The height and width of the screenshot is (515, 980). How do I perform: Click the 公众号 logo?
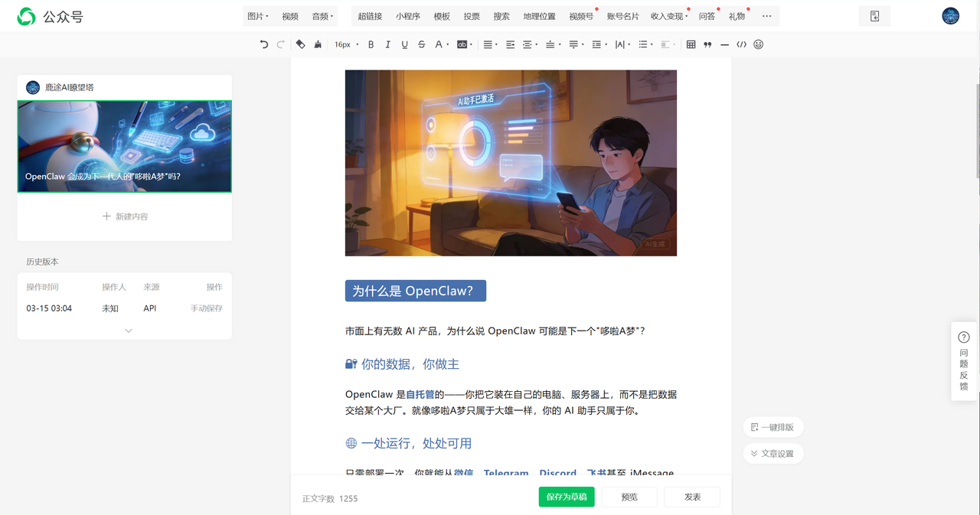click(x=51, y=16)
